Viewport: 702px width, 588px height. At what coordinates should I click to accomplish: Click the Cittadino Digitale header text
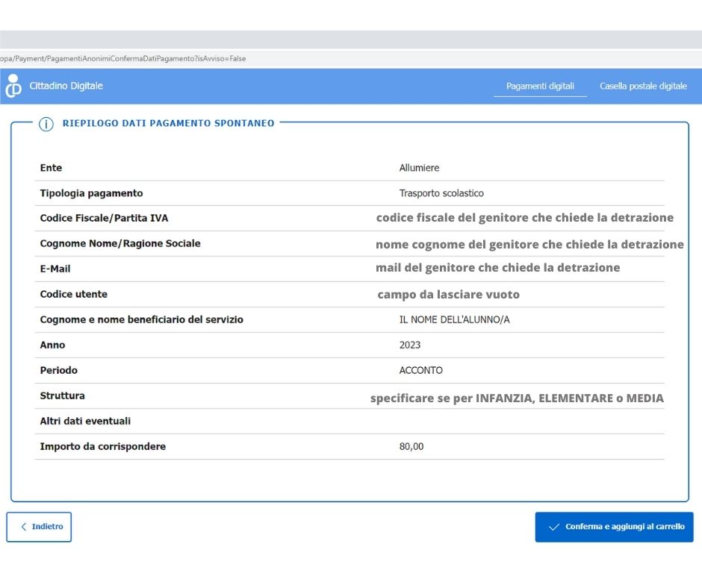pyautogui.click(x=66, y=87)
